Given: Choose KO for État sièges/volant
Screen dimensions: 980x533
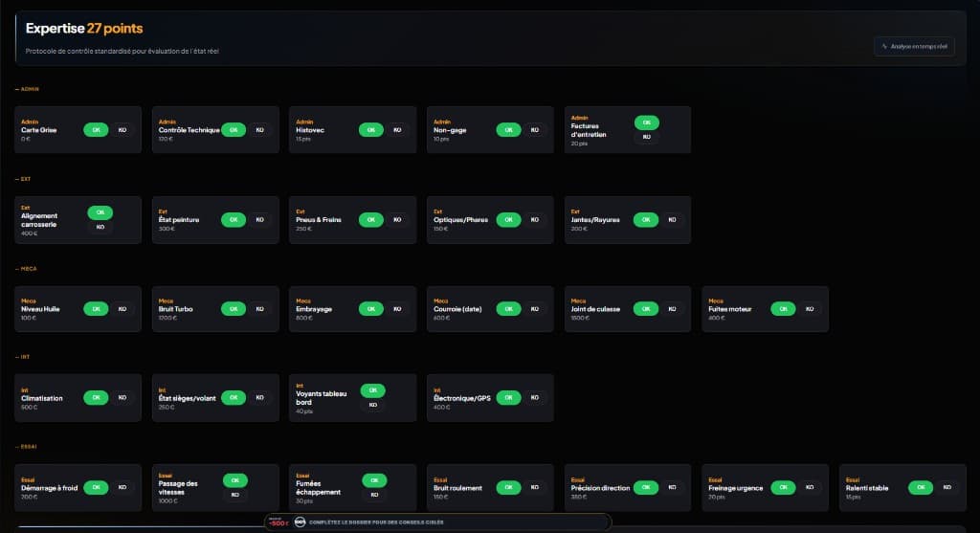Looking at the screenshot, I should (x=260, y=397).
